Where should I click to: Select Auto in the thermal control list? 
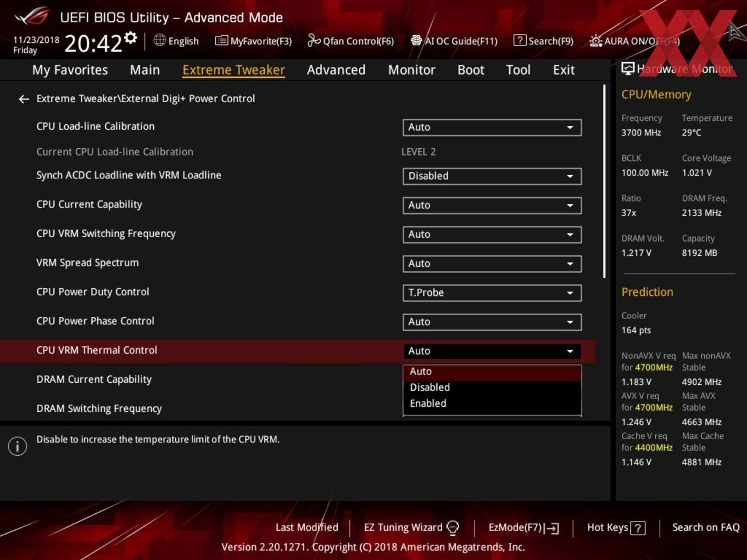pyautogui.click(x=492, y=372)
